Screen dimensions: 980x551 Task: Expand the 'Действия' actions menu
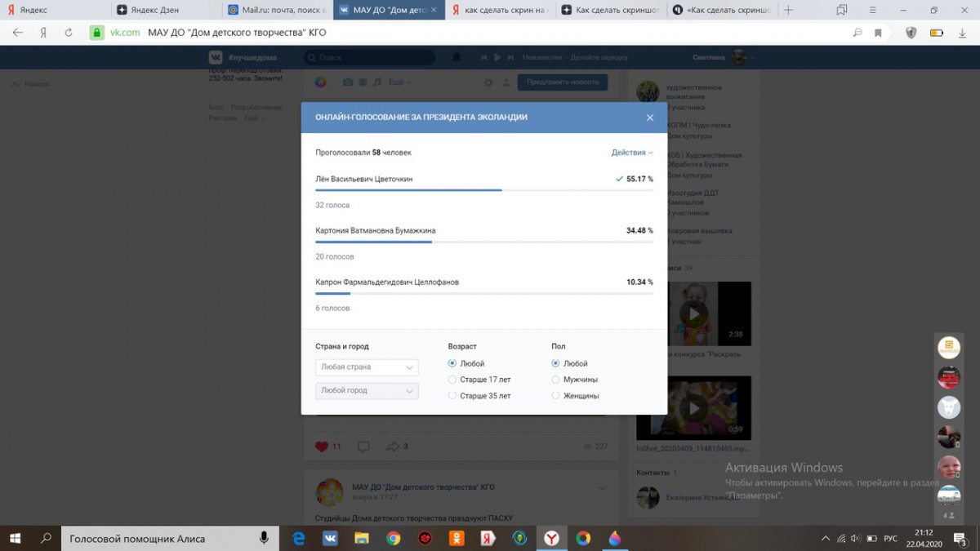coord(632,153)
